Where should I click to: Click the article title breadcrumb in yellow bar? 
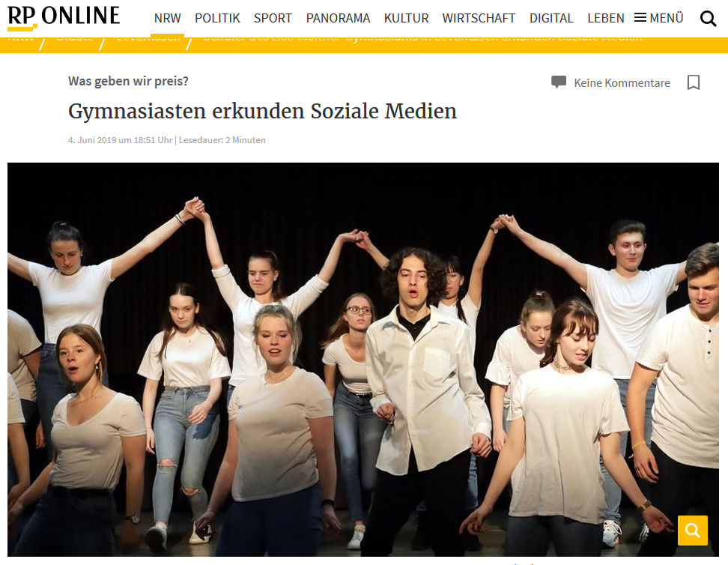coord(422,40)
